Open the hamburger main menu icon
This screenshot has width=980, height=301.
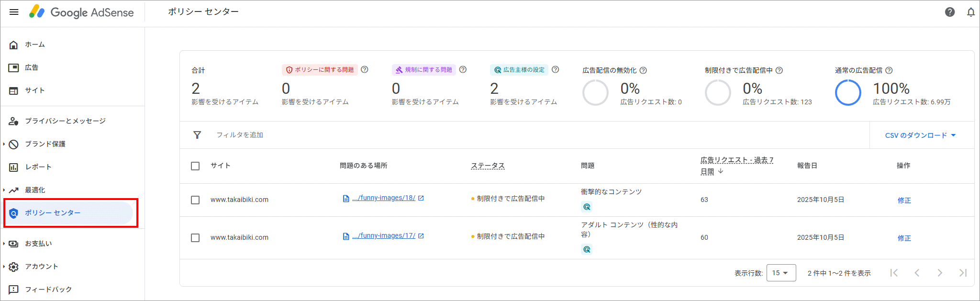coord(14,12)
